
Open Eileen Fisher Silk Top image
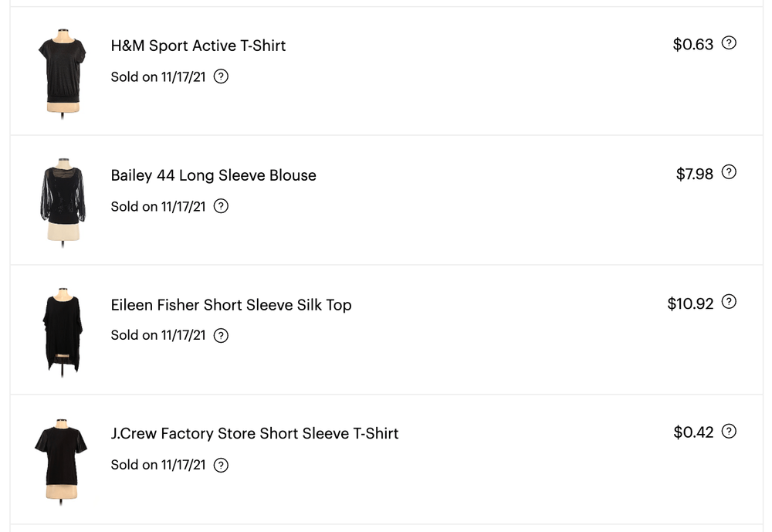point(61,330)
